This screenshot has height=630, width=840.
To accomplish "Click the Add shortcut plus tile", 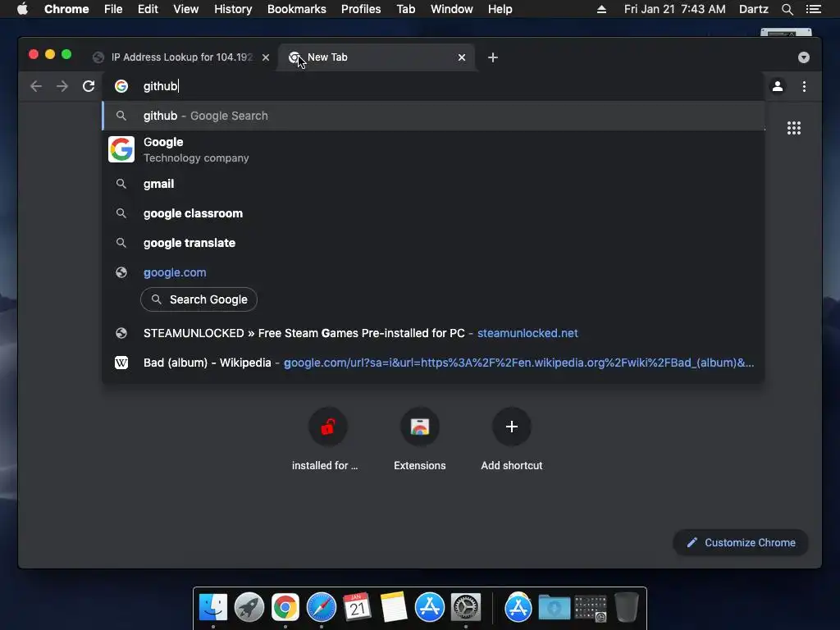I will [x=512, y=438].
